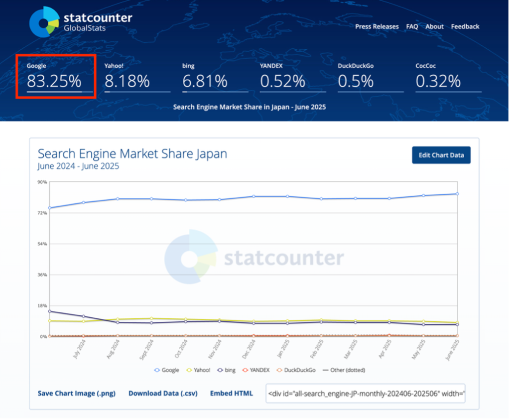Image resolution: width=510 pixels, height=420 pixels.
Task: Open the FAQ menu item
Action: click(412, 26)
